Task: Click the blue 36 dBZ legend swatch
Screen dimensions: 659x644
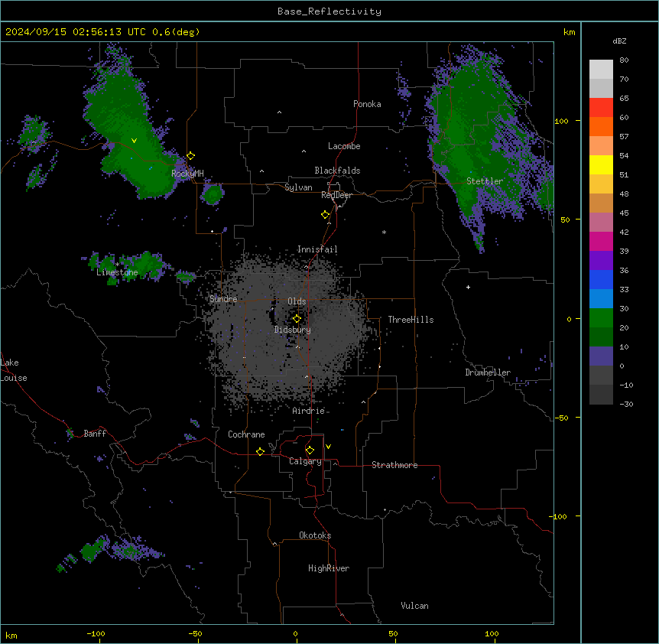Action: pyautogui.click(x=601, y=279)
